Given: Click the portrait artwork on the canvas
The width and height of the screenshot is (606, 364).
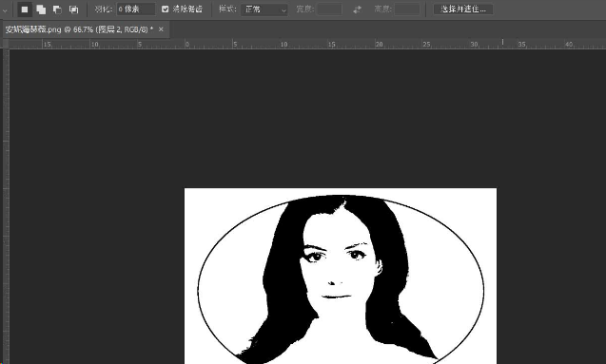Looking at the screenshot, I should pos(341,276).
